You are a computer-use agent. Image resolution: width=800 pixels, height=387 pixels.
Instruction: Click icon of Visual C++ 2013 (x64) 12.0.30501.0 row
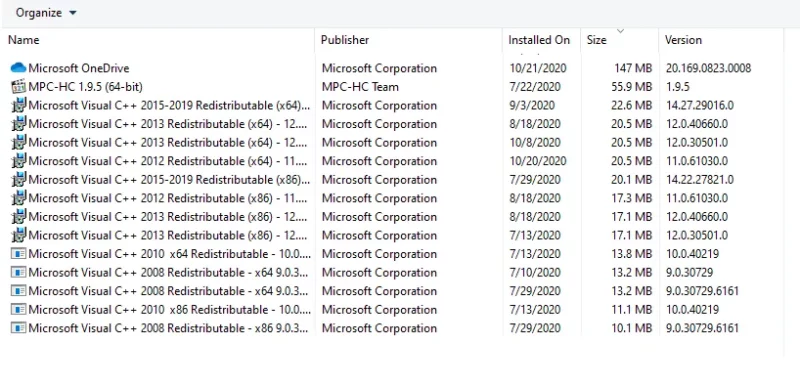coord(18,142)
